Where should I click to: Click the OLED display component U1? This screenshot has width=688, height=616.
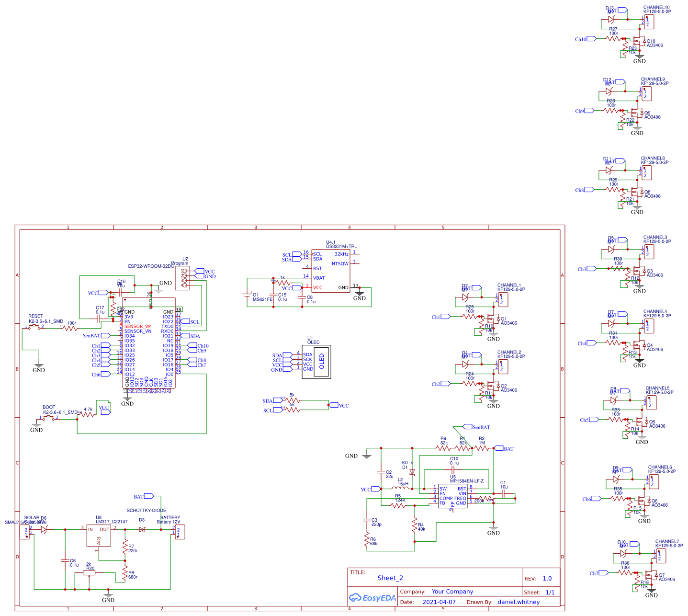pos(317,362)
